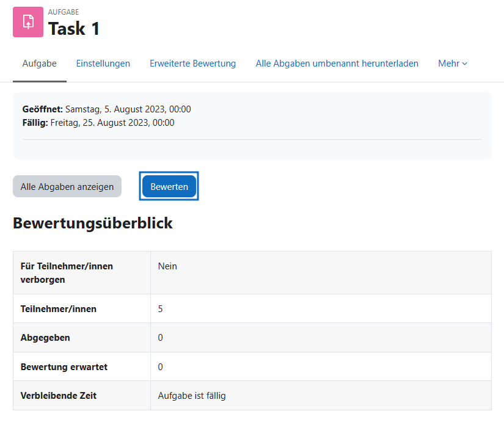The height and width of the screenshot is (422, 504).
Task: Click the 0 value in Bewertung erwartet row
Action: 160,366
